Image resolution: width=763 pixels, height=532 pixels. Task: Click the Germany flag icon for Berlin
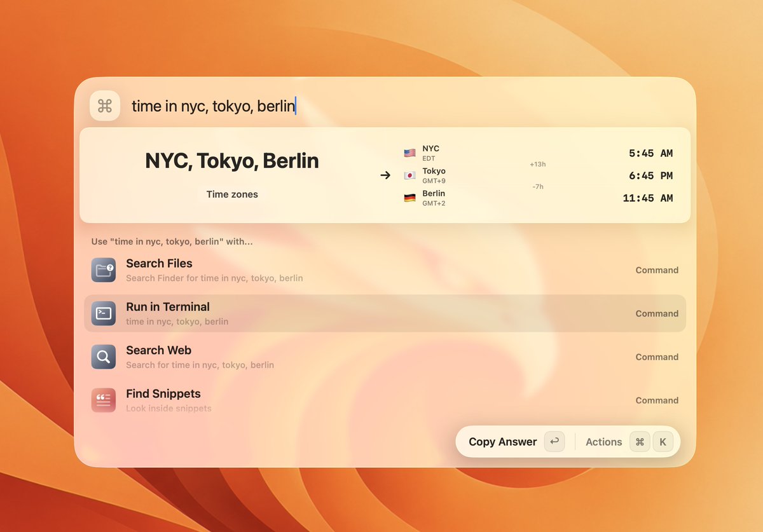click(x=409, y=198)
